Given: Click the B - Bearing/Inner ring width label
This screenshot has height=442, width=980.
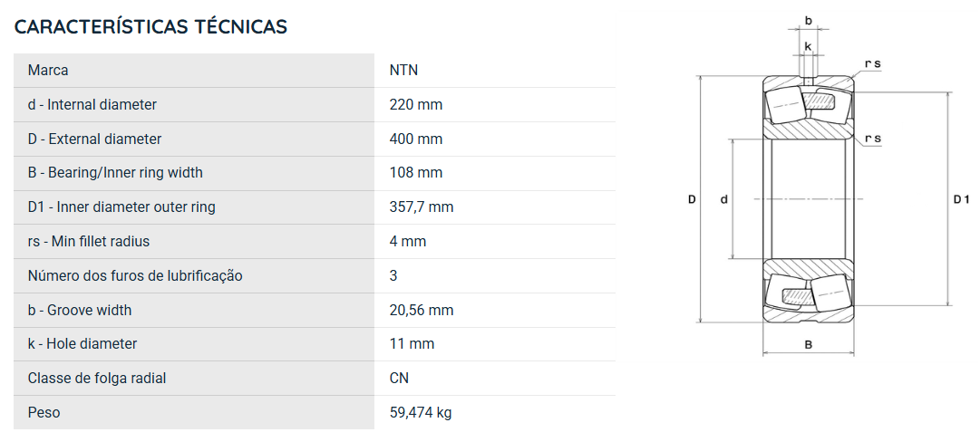Looking at the screenshot, I should [115, 173].
